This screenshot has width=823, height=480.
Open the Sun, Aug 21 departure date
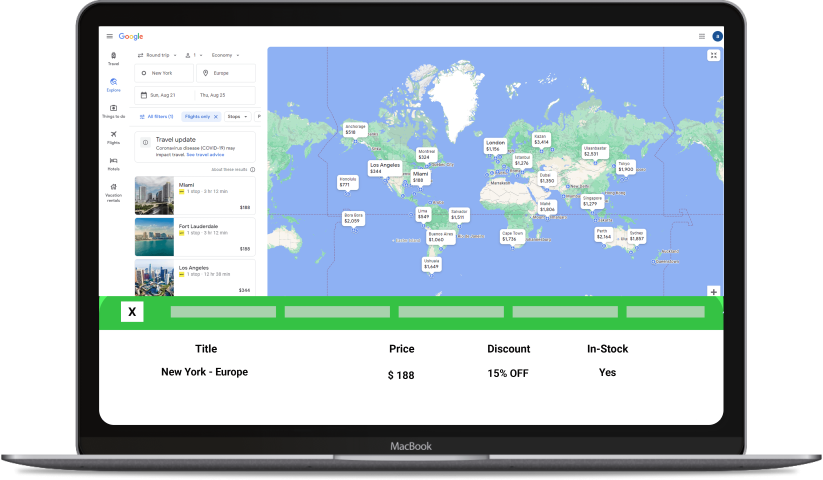point(164,95)
